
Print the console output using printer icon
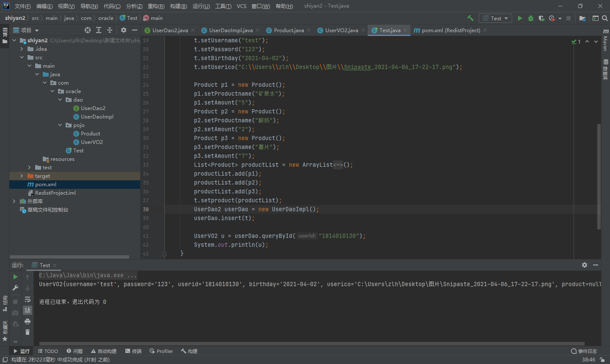(28, 322)
